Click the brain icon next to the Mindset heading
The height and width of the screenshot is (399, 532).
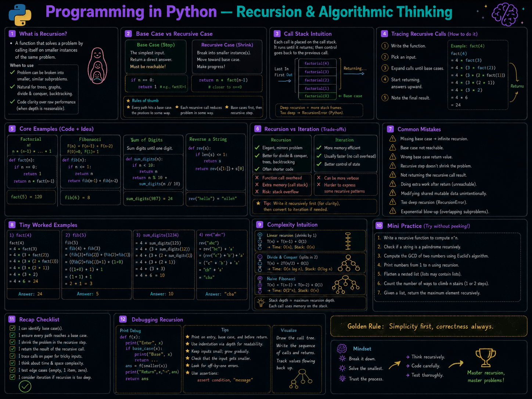pyautogui.click(x=342, y=348)
